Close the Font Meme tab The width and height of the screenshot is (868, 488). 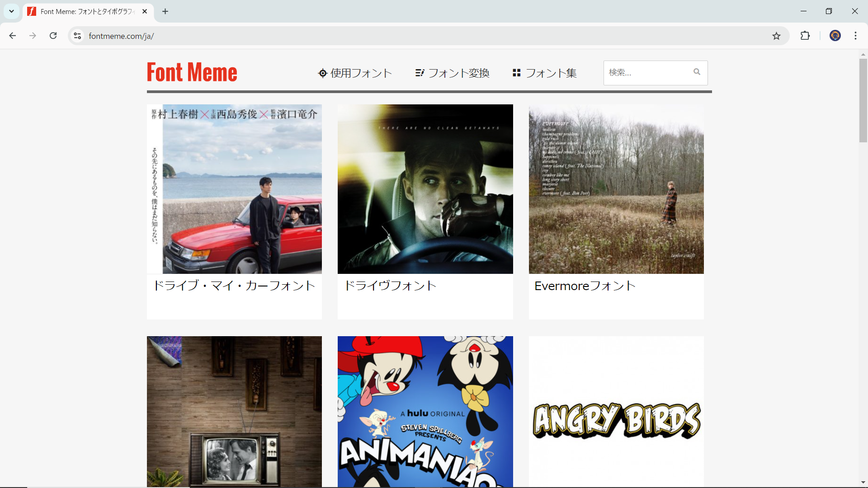[145, 11]
